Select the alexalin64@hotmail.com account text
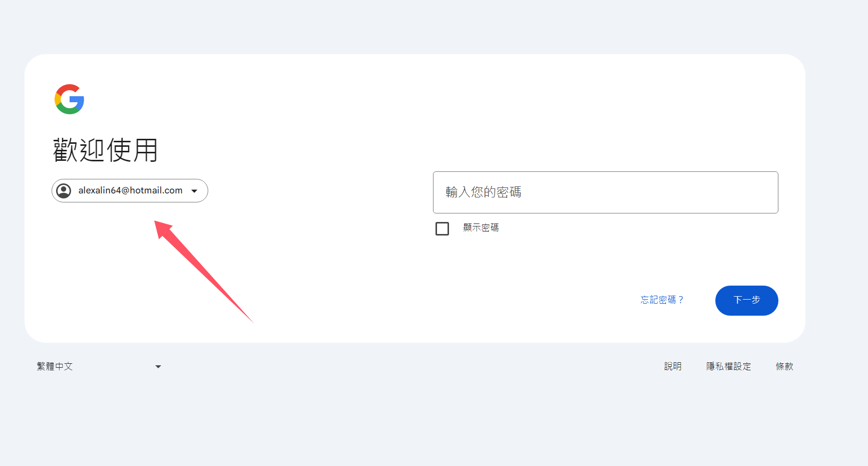868x466 pixels. (130, 191)
